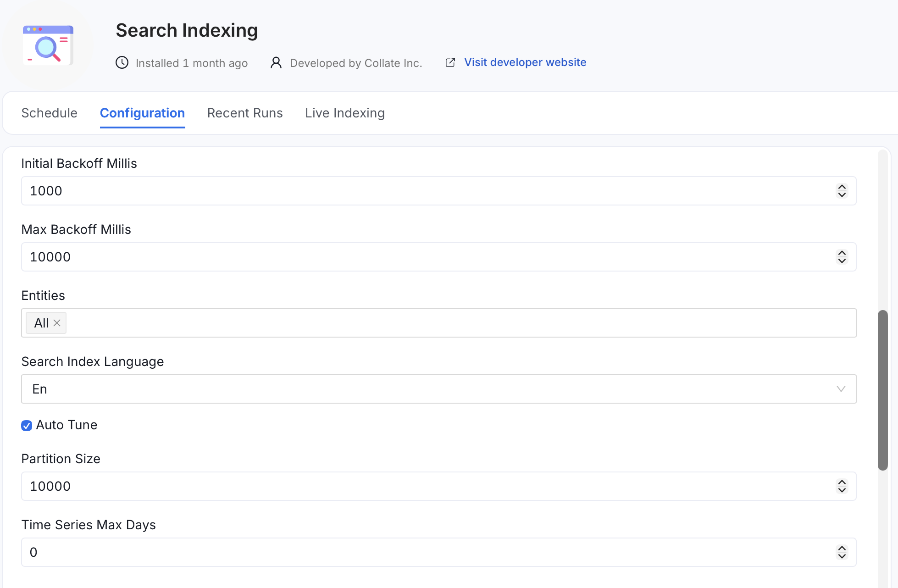The height and width of the screenshot is (588, 898).
Task: Open the Search Index Language dropdown
Action: 438,389
